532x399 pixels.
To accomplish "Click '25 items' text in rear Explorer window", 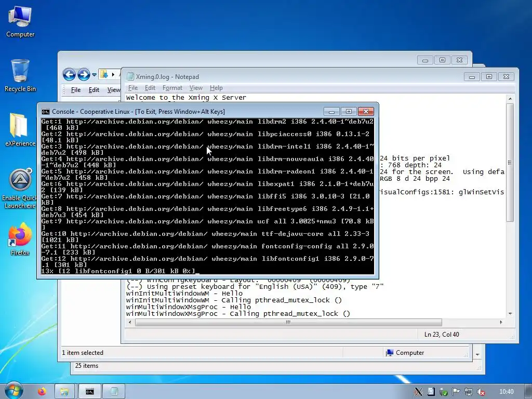I will point(87,366).
